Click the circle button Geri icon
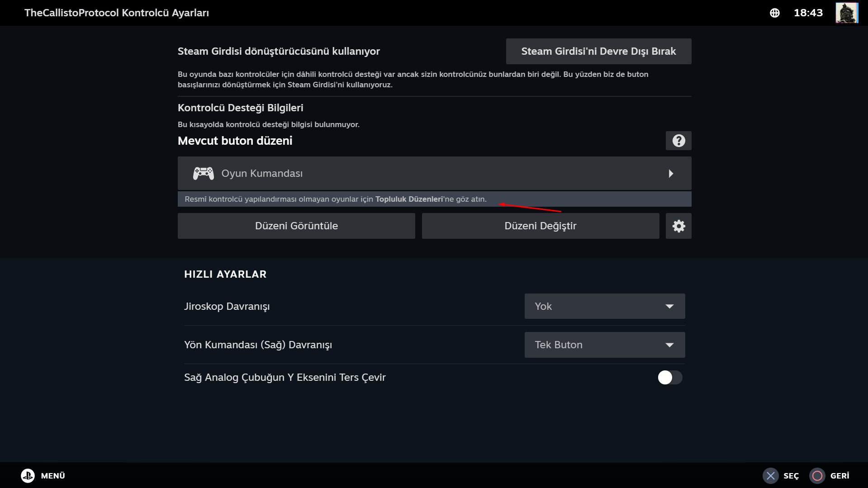This screenshot has width=868, height=488. [817, 476]
